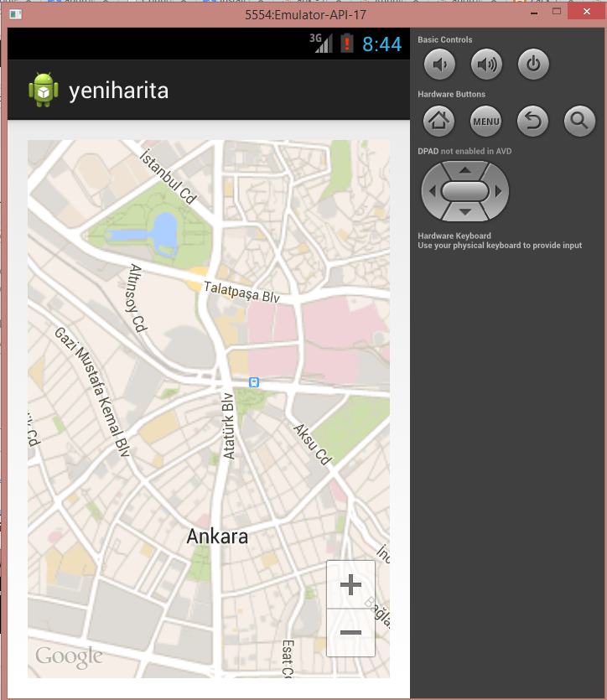The image size is (607, 700).
Task: Tap the İstanbul Cd street label
Action: click(169, 177)
